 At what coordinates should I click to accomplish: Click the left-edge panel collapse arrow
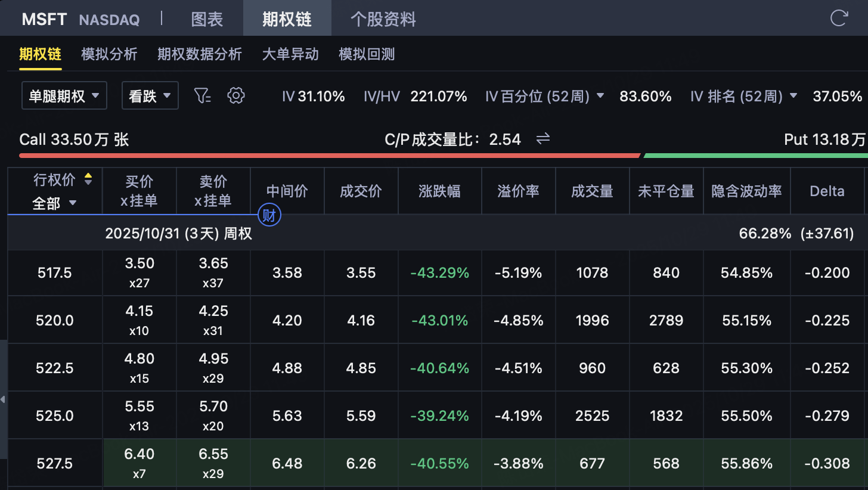(x=3, y=399)
